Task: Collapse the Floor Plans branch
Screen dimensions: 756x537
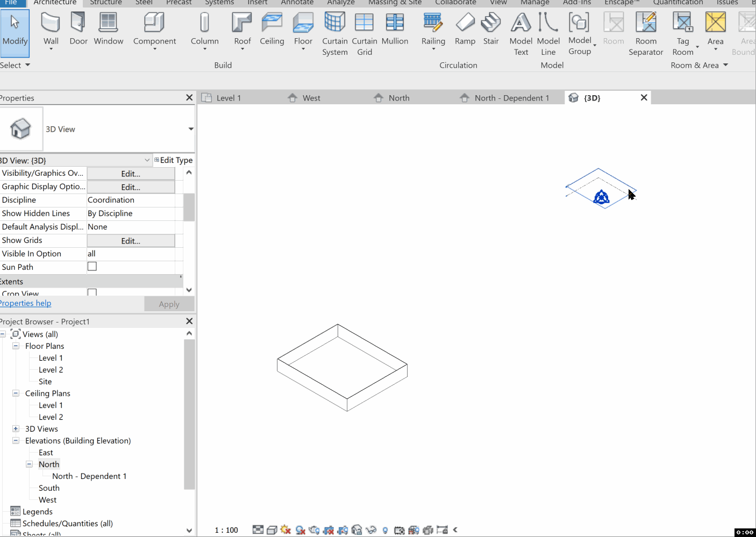Action: coord(15,346)
